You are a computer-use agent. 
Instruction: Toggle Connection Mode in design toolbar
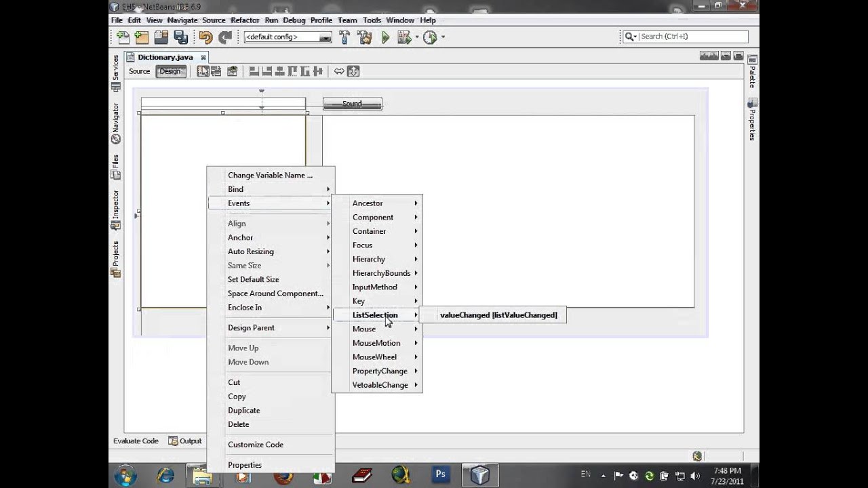216,71
